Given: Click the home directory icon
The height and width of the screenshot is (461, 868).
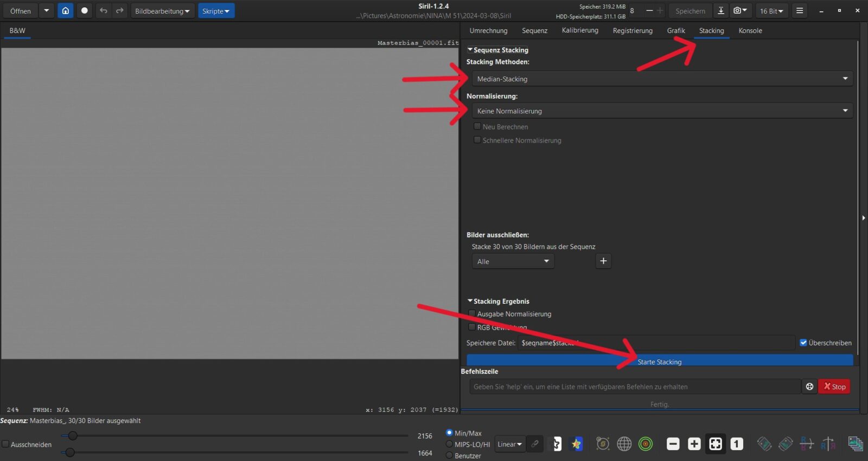Looking at the screenshot, I should coord(65,10).
